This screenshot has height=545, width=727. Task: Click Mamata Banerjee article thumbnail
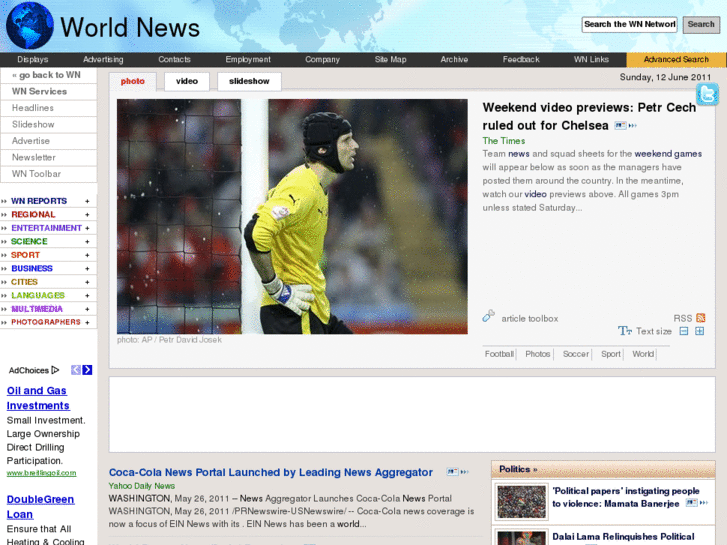[521, 501]
